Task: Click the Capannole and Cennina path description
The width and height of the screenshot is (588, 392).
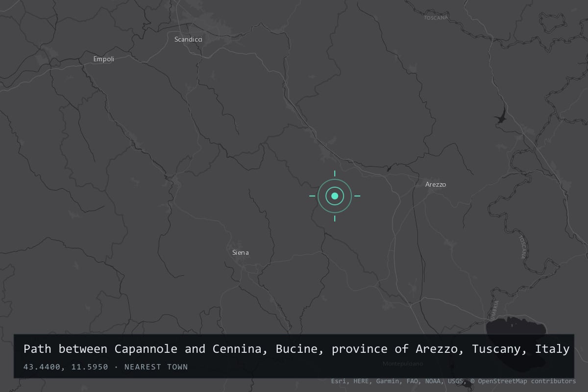Action: point(296,349)
